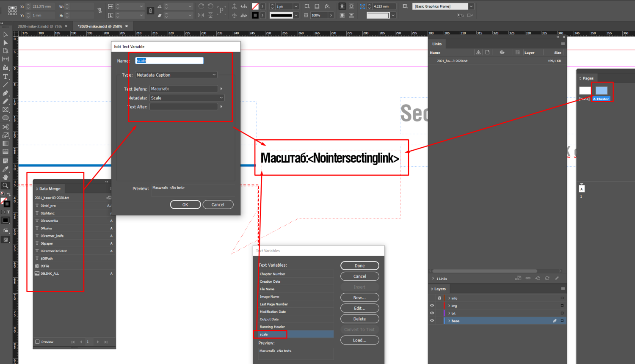This screenshot has height=364, width=635.
Task: Open Layers panel hamburger menu
Action: (563, 289)
